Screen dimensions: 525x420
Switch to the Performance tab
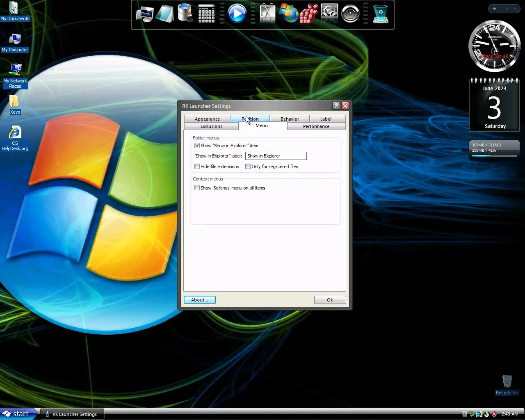(316, 126)
